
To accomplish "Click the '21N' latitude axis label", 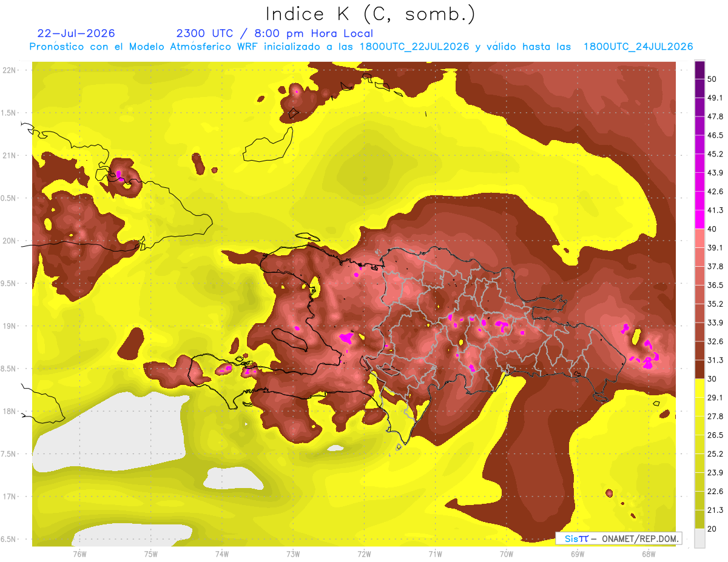I will pyautogui.click(x=9, y=155).
